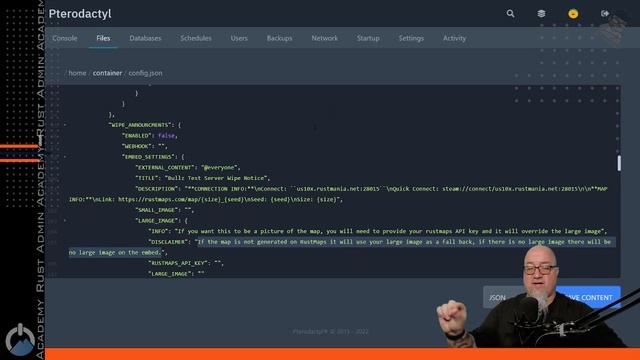View the Activity tab
Viewport: 640px width, 360px height.
(454, 38)
